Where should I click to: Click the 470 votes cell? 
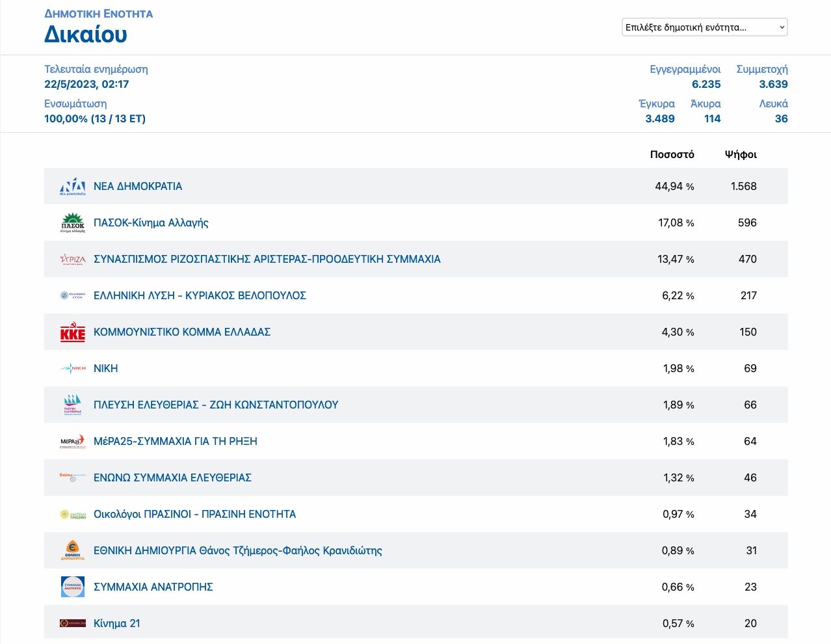(x=748, y=259)
